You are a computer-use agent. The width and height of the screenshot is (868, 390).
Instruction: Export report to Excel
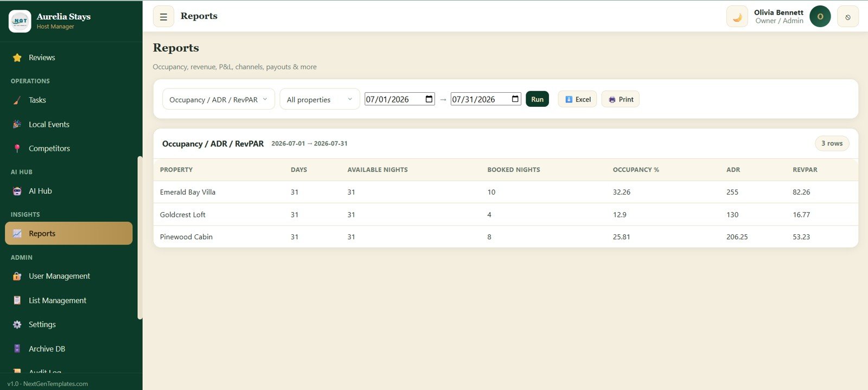tap(577, 99)
